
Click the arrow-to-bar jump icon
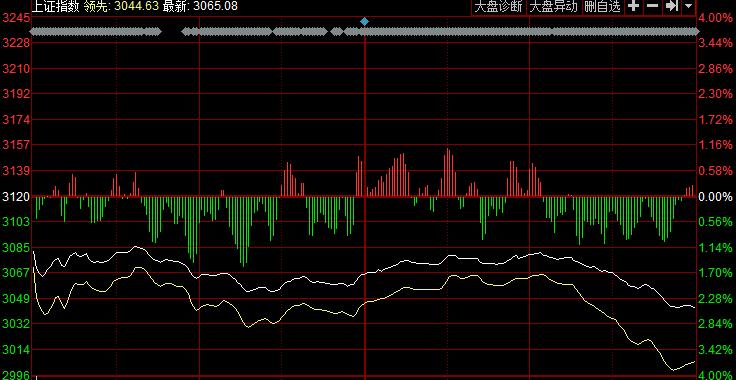tap(672, 7)
